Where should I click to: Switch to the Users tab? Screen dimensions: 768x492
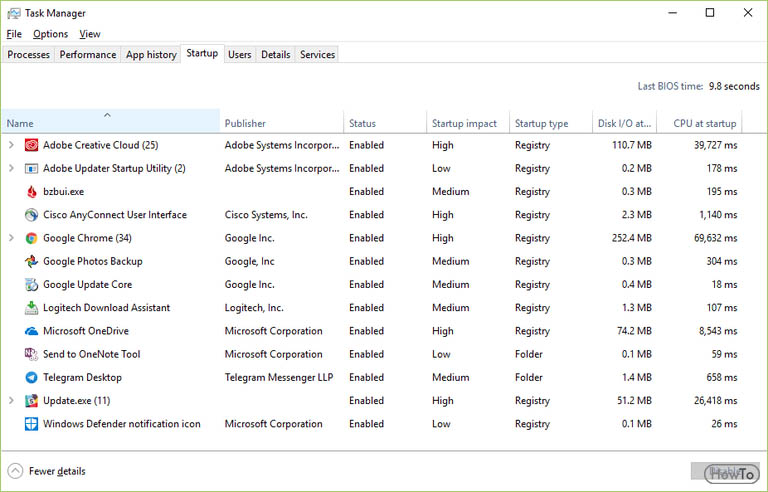[x=240, y=54]
